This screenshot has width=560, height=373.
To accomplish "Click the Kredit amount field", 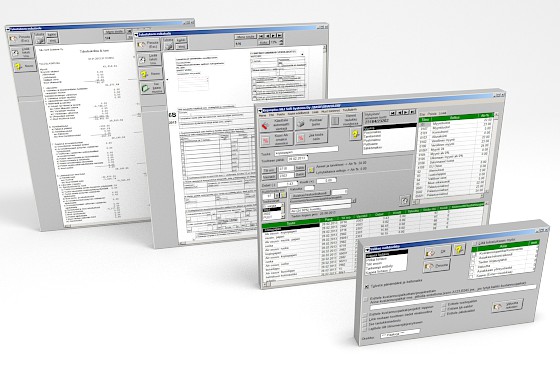I will tap(326, 180).
